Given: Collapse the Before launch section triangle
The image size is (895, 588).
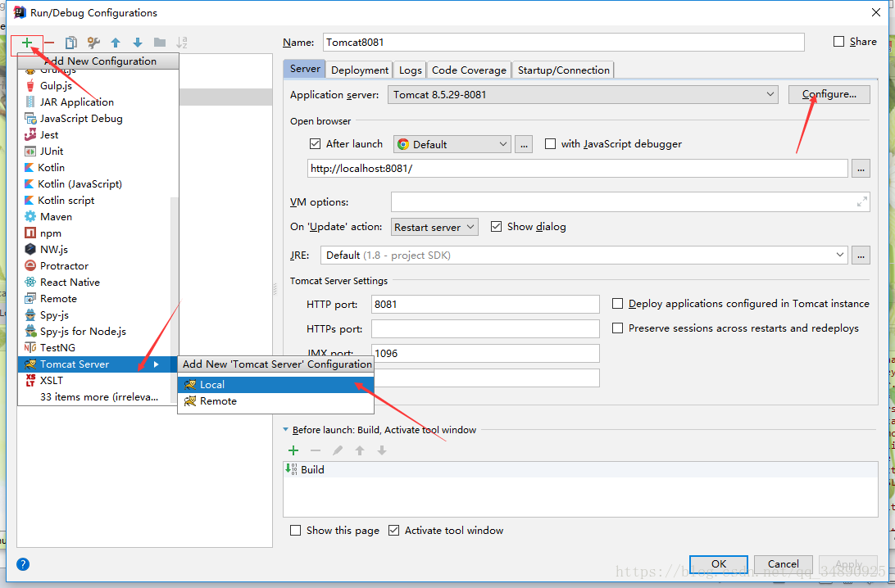Looking at the screenshot, I should pos(285,430).
